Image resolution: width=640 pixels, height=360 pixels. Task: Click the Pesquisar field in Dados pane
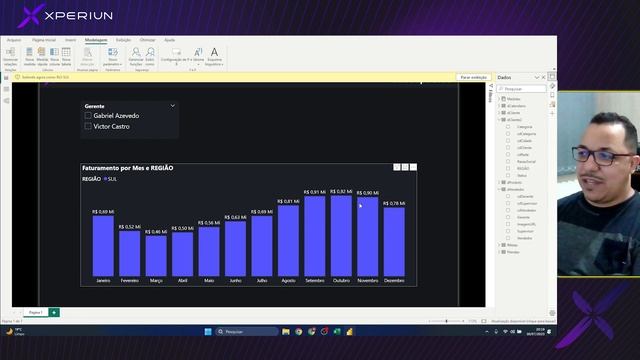(521, 89)
